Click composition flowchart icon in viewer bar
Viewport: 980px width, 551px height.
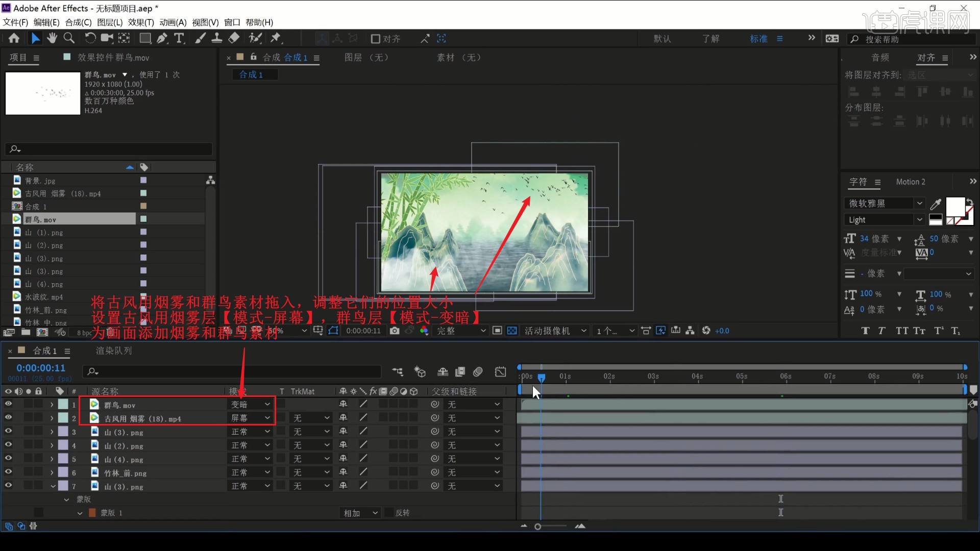coord(690,331)
